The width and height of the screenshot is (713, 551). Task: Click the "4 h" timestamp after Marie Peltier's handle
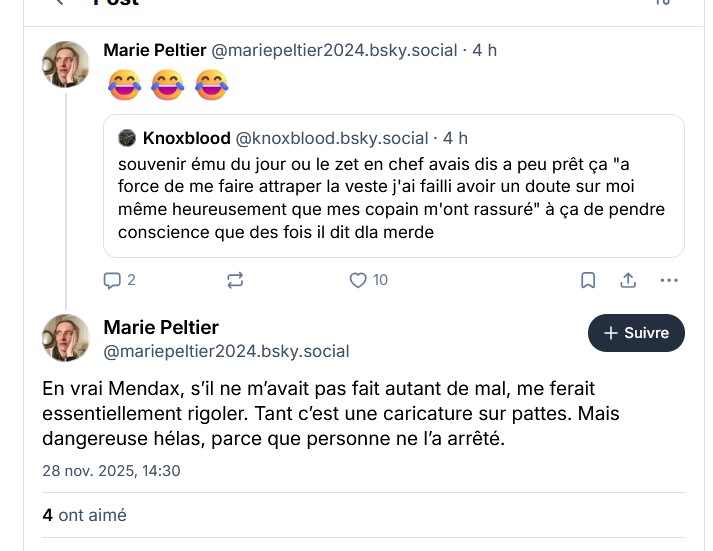click(x=484, y=50)
